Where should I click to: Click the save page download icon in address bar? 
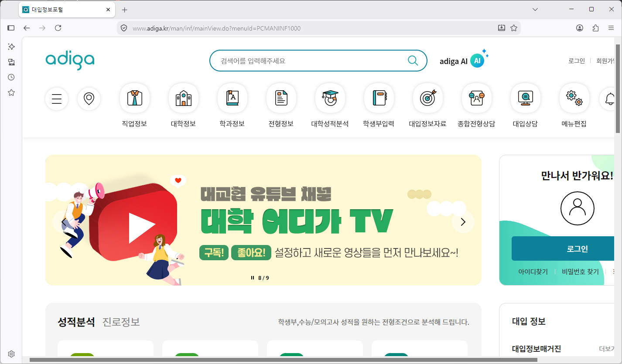click(502, 28)
